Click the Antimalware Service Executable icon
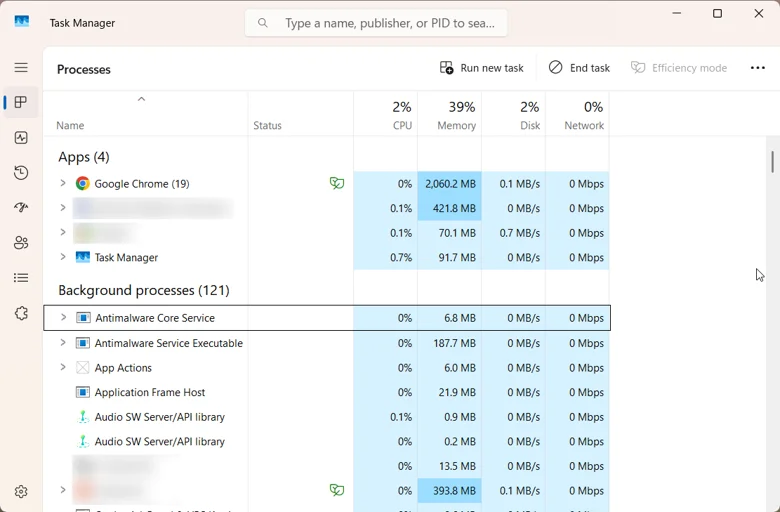This screenshot has width=780, height=512. coord(83,343)
